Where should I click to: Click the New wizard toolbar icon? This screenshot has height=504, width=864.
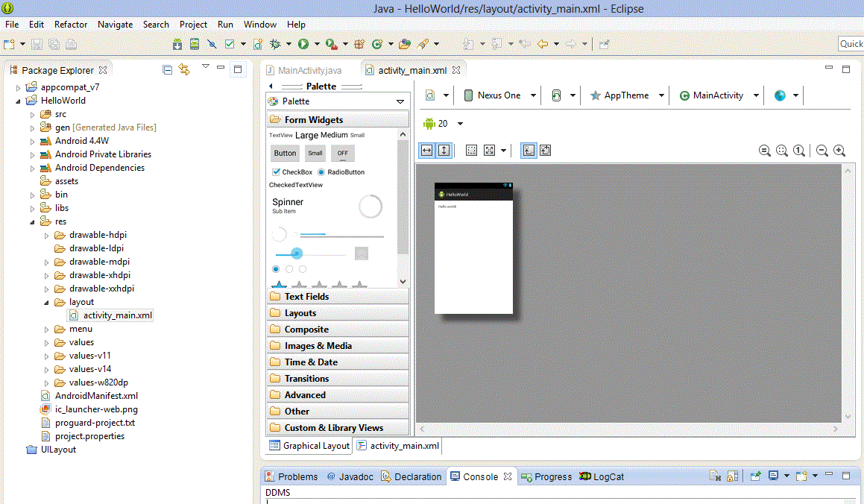click(x=10, y=44)
